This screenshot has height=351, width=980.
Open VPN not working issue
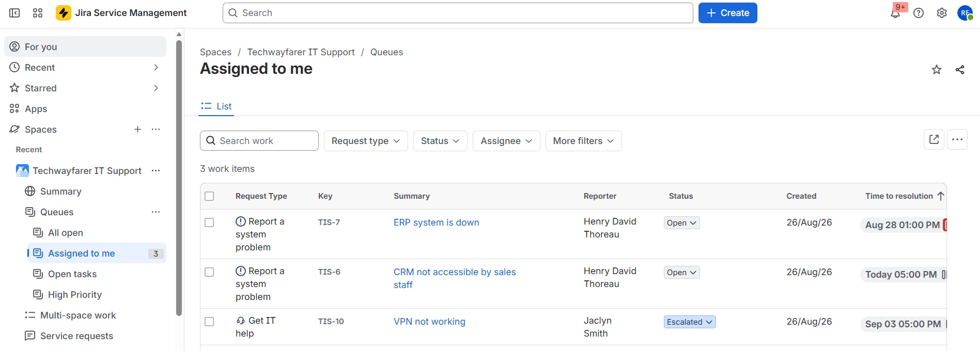pyautogui.click(x=429, y=322)
